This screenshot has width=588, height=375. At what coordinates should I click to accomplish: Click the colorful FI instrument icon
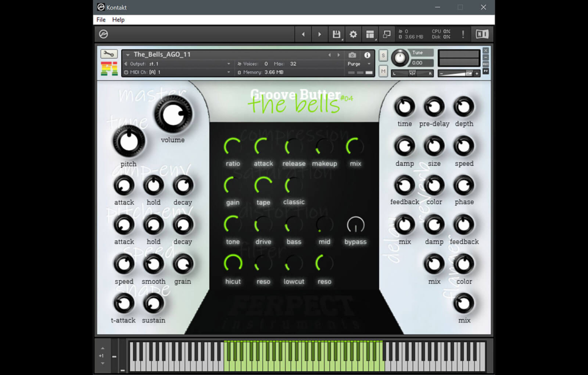click(109, 69)
